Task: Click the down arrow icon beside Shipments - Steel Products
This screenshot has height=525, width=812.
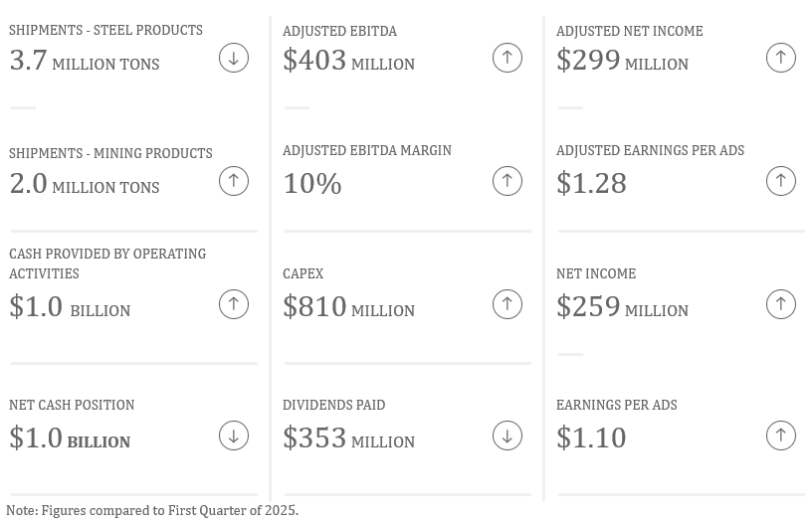Action: coord(234,58)
